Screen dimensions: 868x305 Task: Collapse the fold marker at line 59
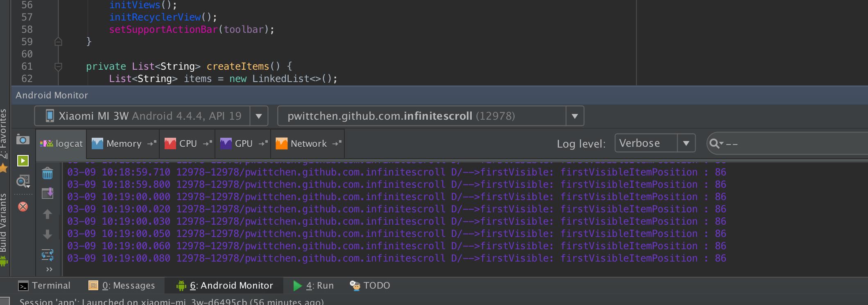[58, 41]
